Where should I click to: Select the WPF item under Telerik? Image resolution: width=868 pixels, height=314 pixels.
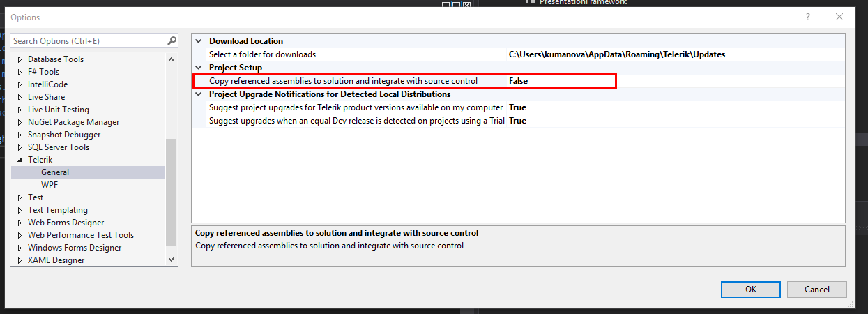coord(49,185)
